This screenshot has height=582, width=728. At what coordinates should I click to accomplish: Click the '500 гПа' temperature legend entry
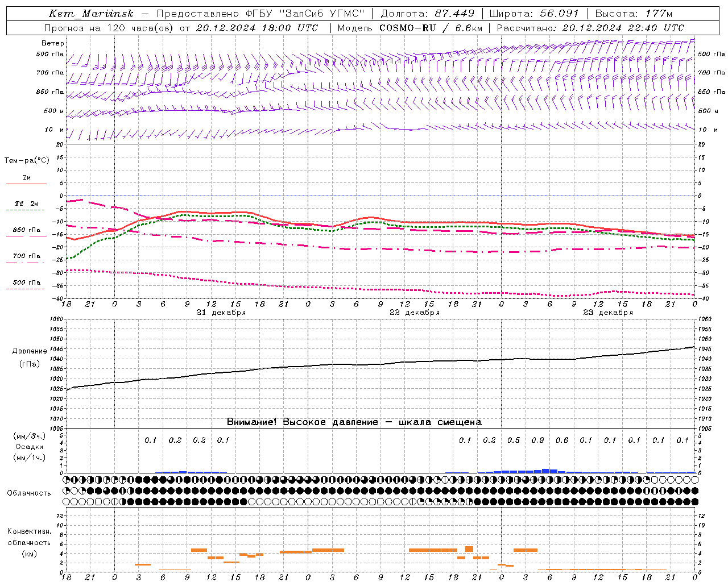[x=27, y=282]
